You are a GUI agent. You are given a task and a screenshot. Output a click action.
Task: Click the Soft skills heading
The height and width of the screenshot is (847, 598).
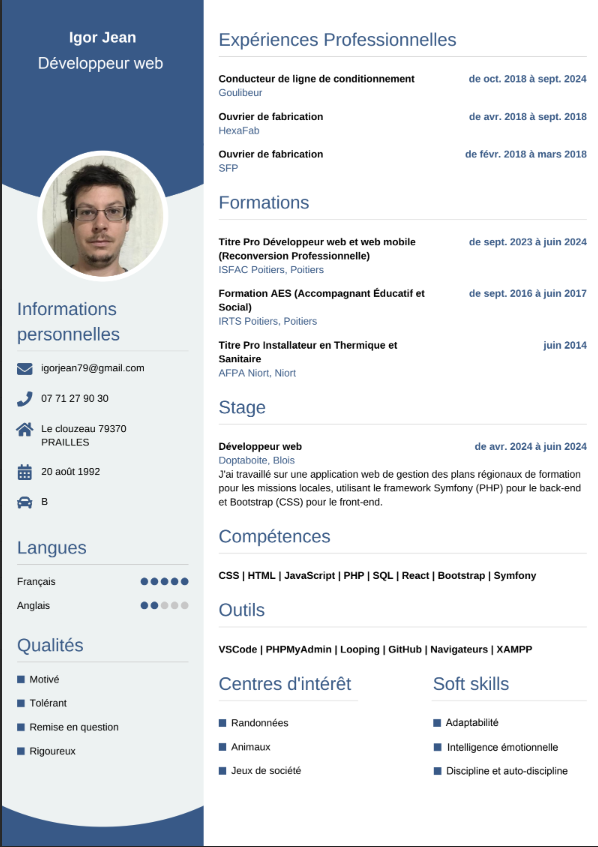coord(471,684)
